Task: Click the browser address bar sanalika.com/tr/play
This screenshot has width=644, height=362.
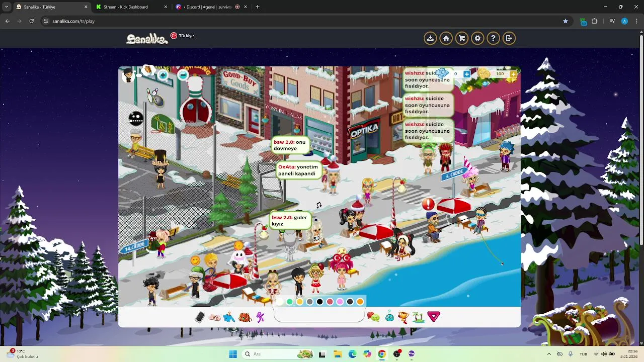Action: pyautogui.click(x=302, y=21)
